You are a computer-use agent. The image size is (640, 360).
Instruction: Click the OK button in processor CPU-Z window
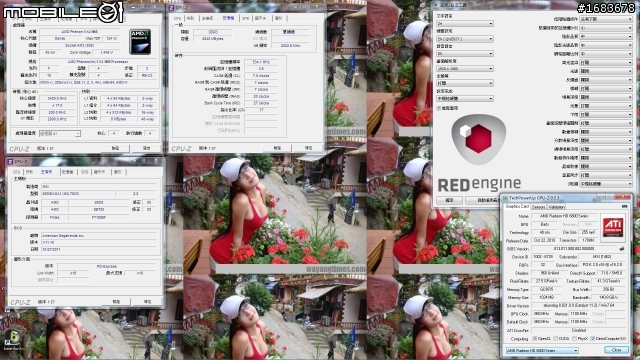(147, 148)
